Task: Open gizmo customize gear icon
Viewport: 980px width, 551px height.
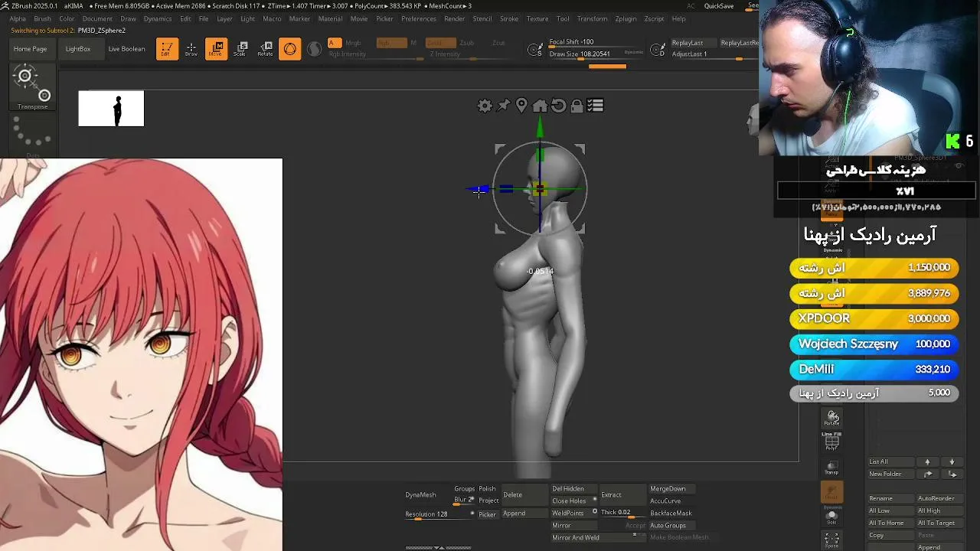Action: 485,106
